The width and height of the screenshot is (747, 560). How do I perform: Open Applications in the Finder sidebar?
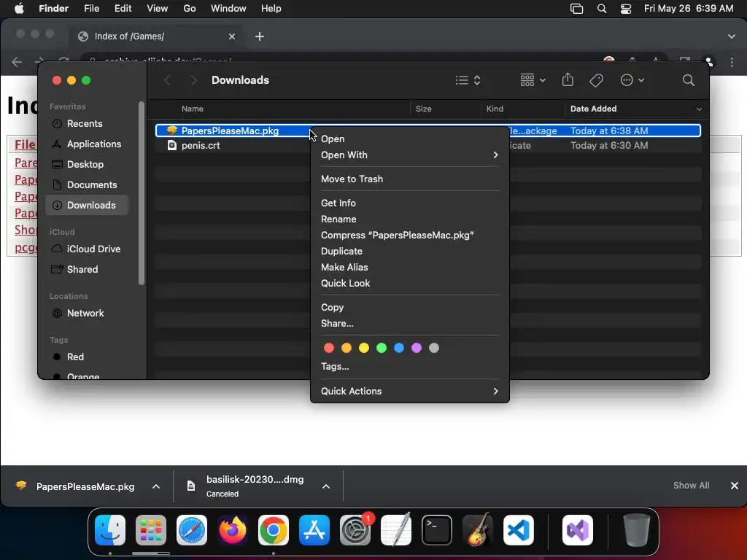[x=87, y=144]
